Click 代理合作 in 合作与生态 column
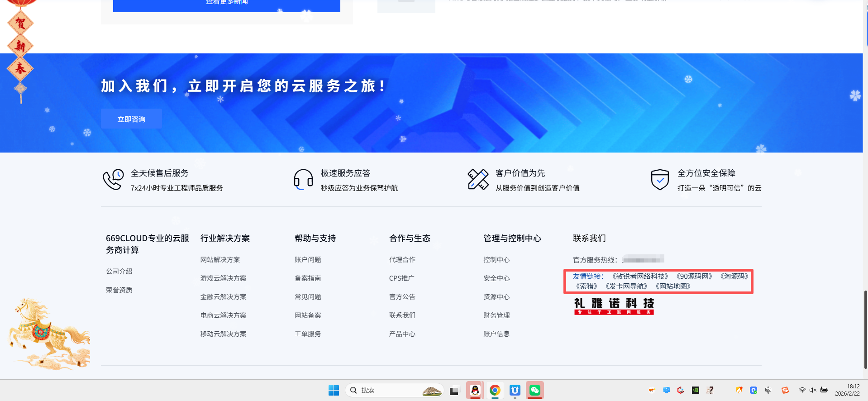Screen dimensions: 868x401 tap(402, 260)
